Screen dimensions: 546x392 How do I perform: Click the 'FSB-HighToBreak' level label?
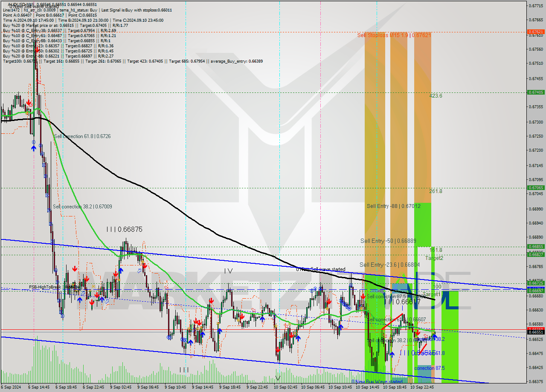45,287
